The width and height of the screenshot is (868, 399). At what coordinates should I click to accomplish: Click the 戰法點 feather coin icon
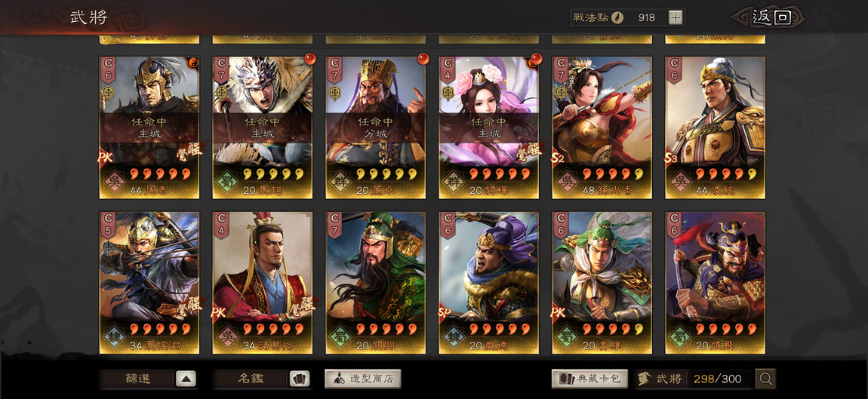(x=617, y=17)
